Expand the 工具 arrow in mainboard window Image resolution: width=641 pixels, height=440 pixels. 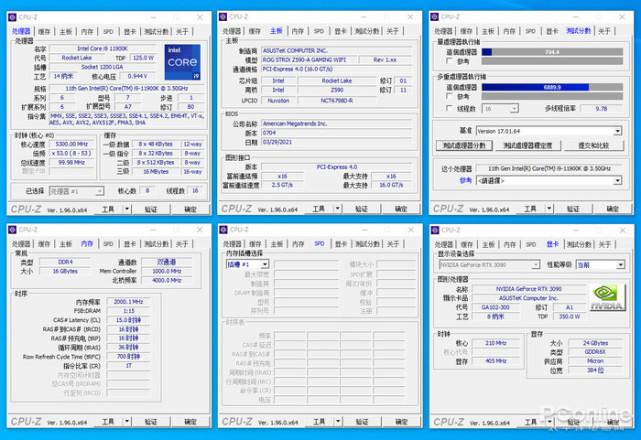pyautogui.click(x=338, y=209)
